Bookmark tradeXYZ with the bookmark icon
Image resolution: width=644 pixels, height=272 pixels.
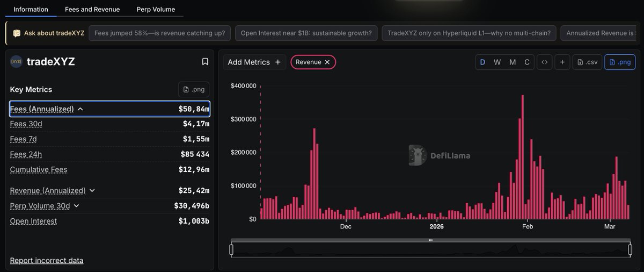click(205, 62)
